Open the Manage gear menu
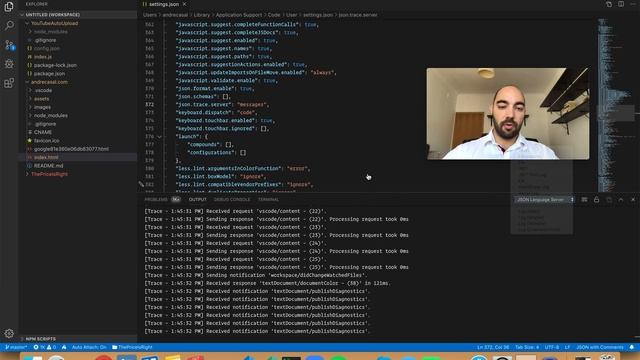The width and height of the screenshot is (640, 360). [x=9, y=333]
